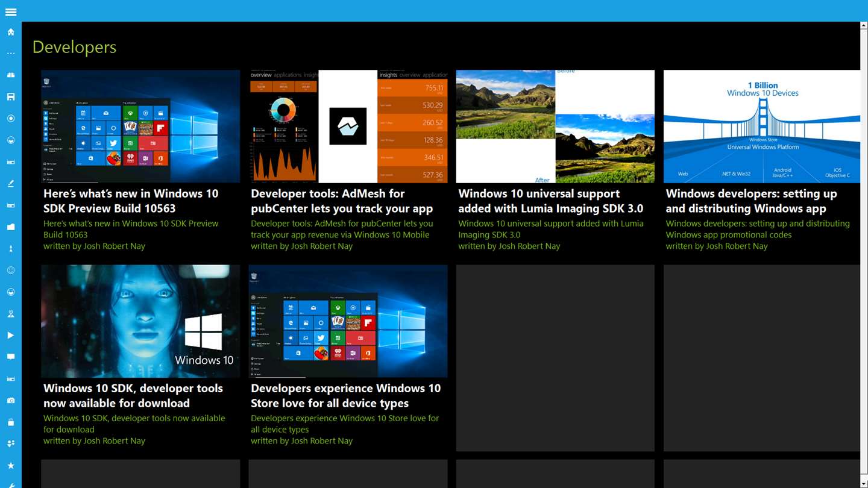Viewport: 868px width, 488px height.
Task: Open headline "Windows 10 SDK, developer tools now available"
Action: coord(133,396)
